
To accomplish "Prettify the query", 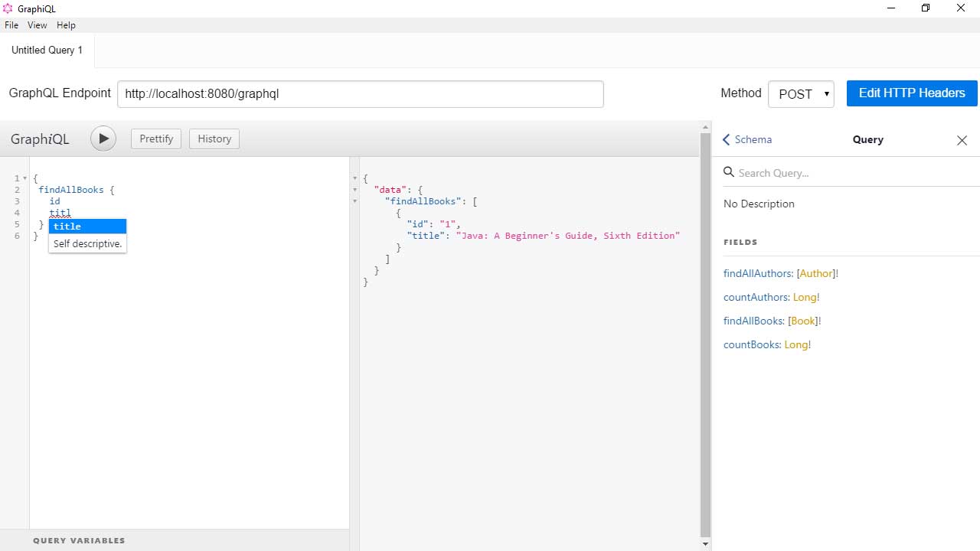I will [156, 139].
